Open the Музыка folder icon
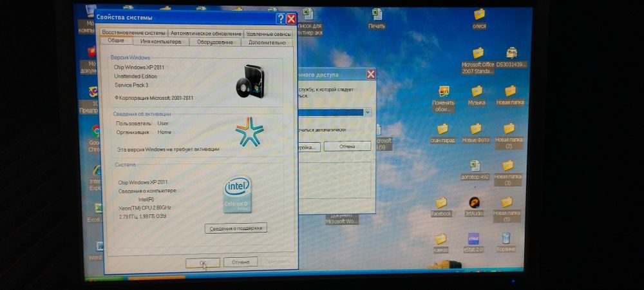644x290 pixels. (x=477, y=92)
